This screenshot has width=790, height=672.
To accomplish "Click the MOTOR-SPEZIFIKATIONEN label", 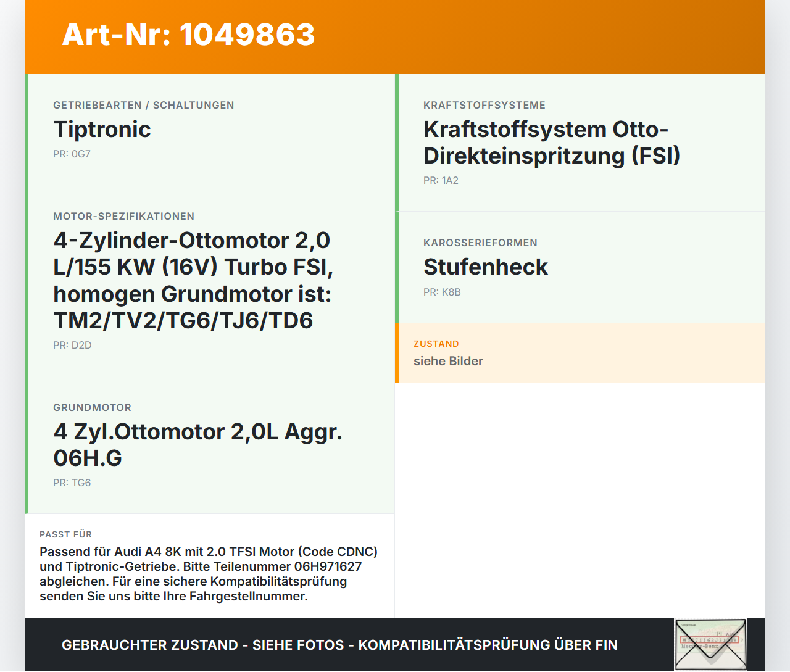I will pyautogui.click(x=123, y=216).
